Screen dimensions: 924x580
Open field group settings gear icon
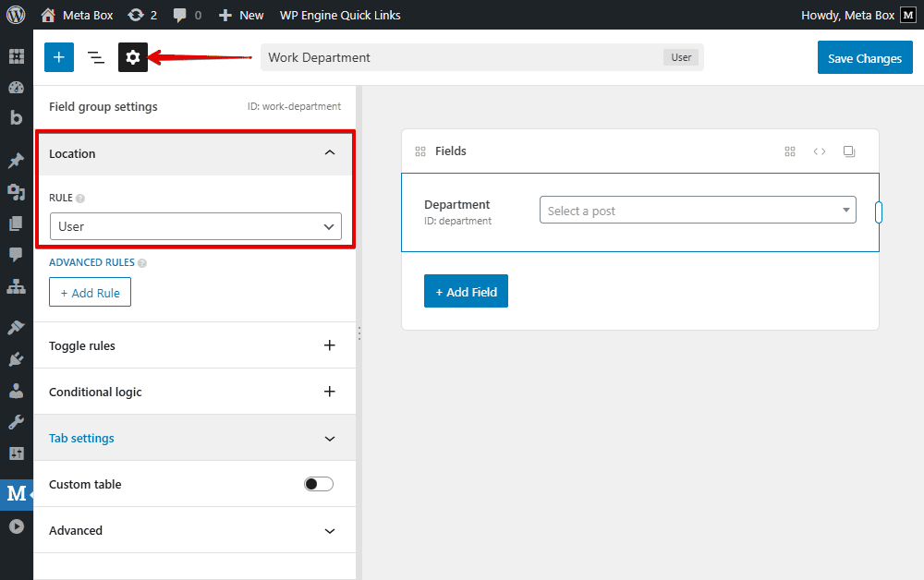coord(133,57)
